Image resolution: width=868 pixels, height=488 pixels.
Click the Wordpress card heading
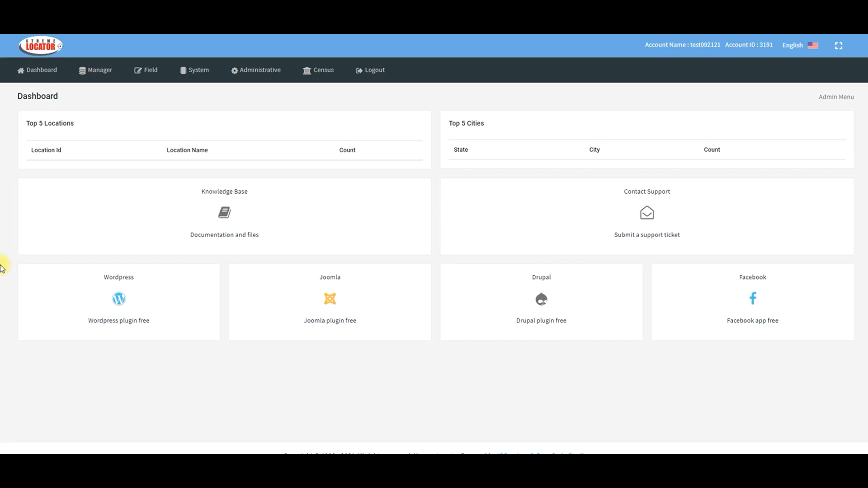coord(118,277)
